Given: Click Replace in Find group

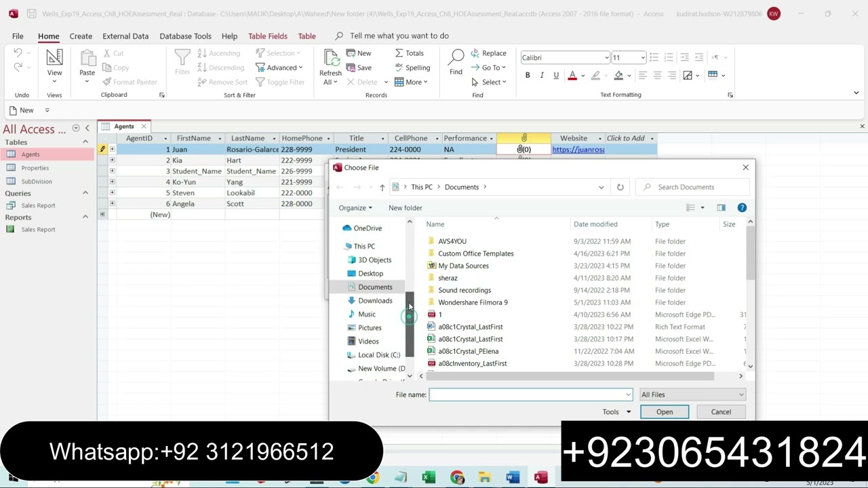Looking at the screenshot, I should tap(488, 53).
